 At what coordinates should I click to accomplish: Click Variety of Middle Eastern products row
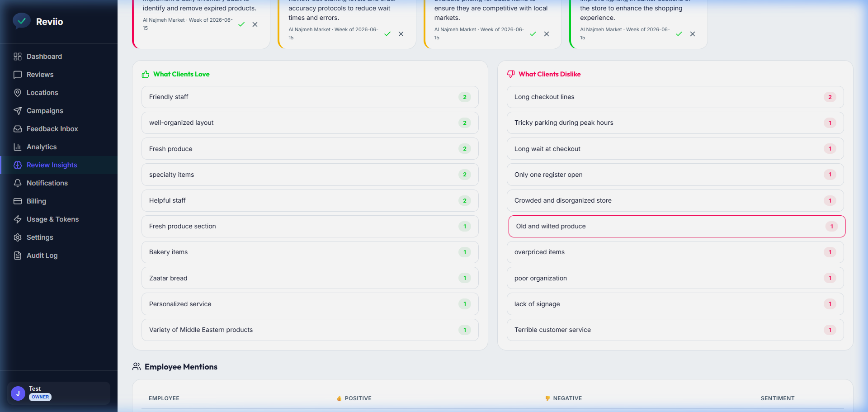(x=310, y=330)
